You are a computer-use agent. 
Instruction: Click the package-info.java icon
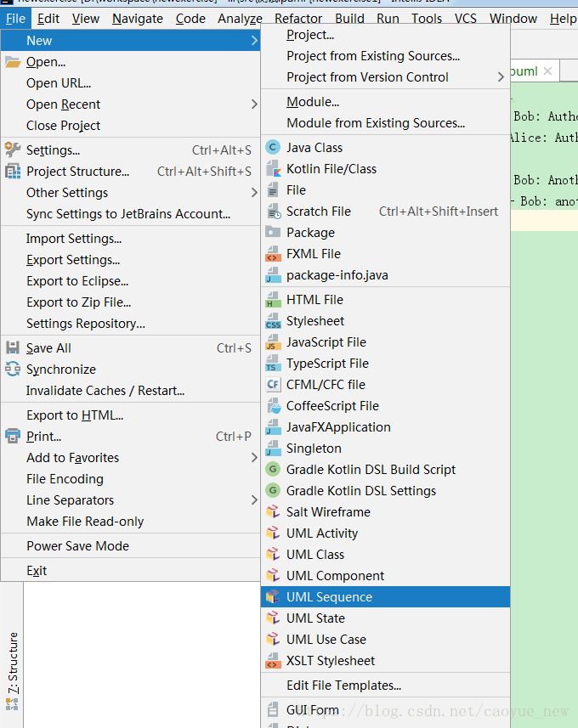273,275
